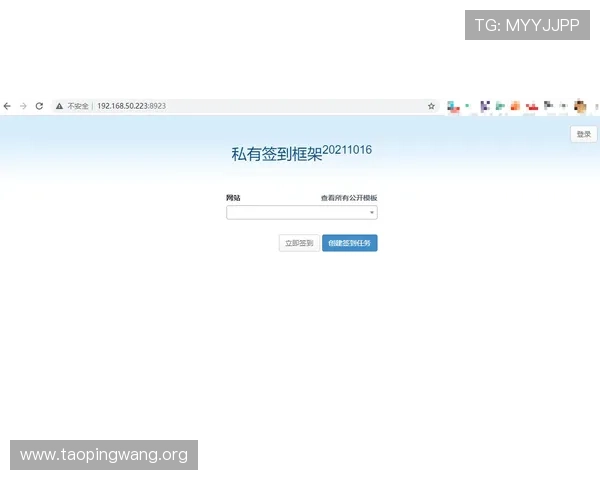The width and height of the screenshot is (600, 480).
Task: Open the 登录 login button
Action: [x=584, y=134]
